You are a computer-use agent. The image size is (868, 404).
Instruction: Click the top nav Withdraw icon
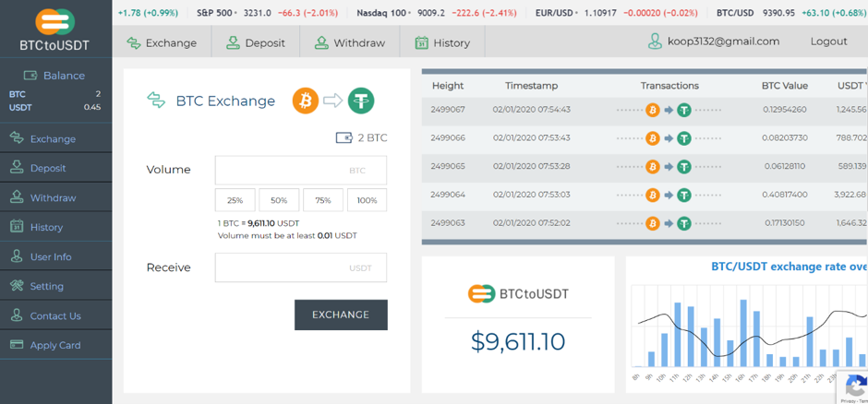point(321,42)
